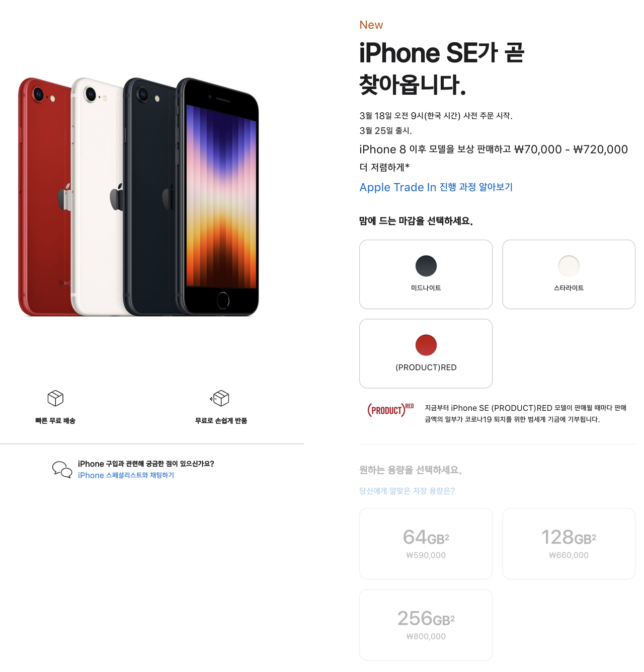Choose the 256GB storage at ₩800,000
The height and width of the screenshot is (672, 644).
426,625
